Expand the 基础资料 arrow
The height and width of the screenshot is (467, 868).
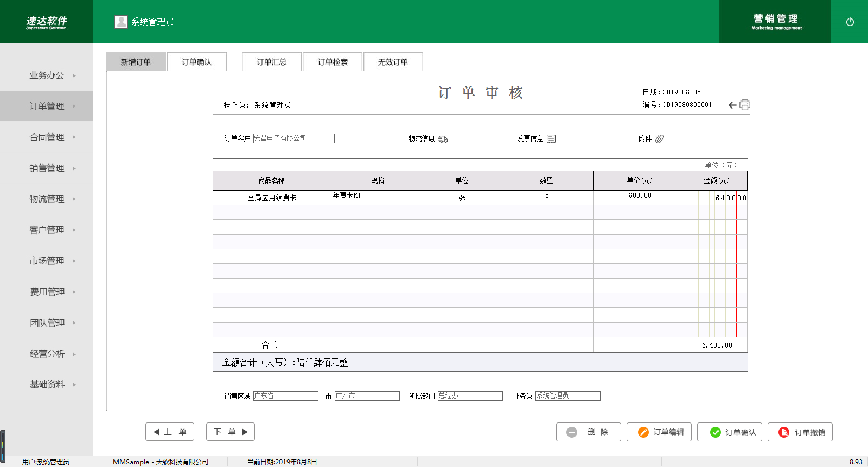tap(74, 384)
